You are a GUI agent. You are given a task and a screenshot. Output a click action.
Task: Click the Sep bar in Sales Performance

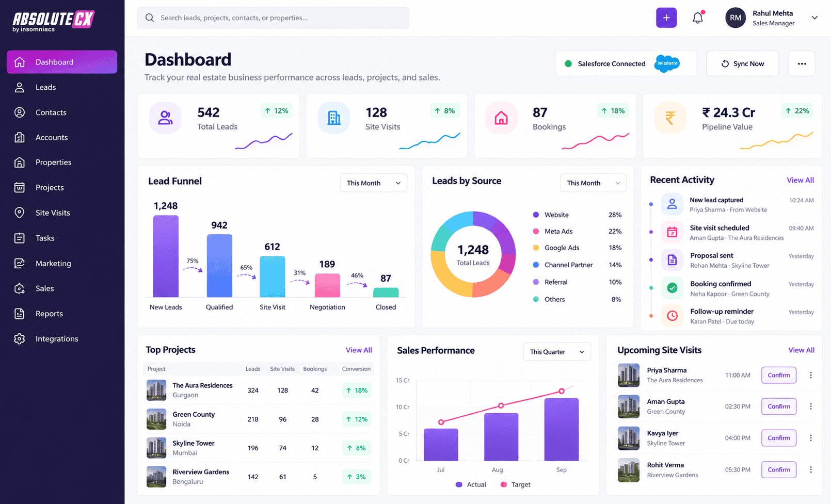562,429
